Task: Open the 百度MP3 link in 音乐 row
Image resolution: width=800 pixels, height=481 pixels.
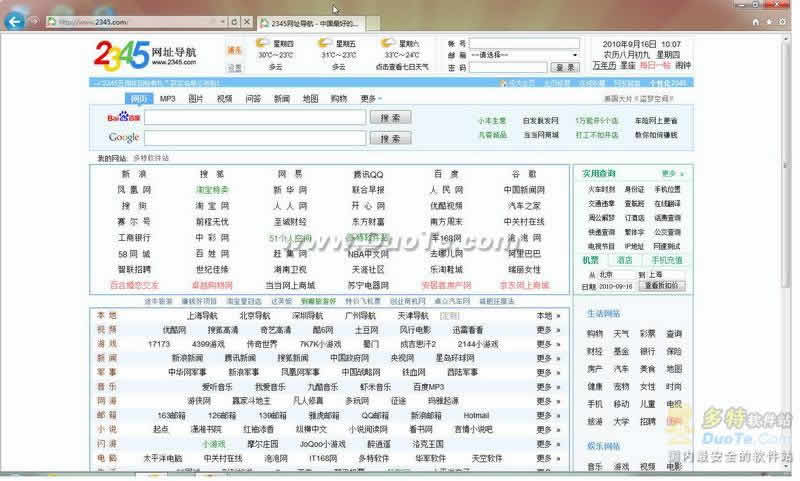Action: tap(428, 387)
